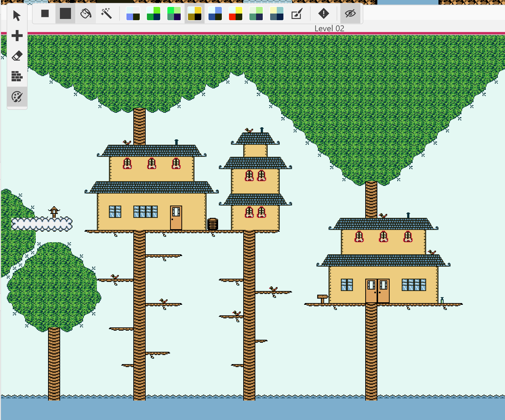Click the plus add tool
Screen dimensions: 505x420
[x=17, y=36]
